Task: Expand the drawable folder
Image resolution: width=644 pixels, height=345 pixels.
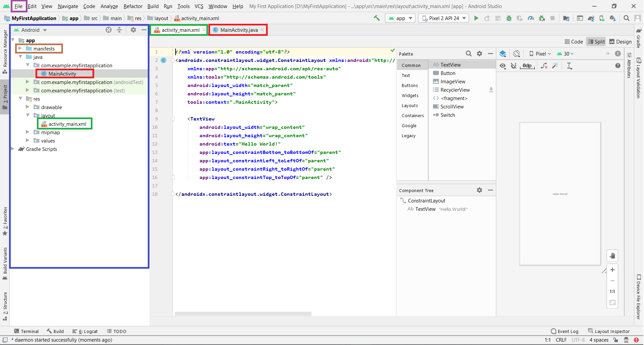Action: (x=28, y=107)
